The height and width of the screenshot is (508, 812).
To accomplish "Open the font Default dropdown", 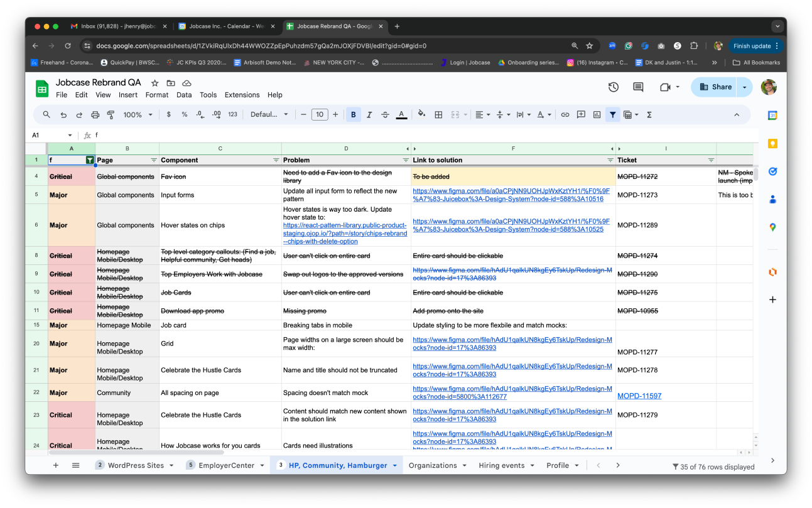I will point(269,115).
